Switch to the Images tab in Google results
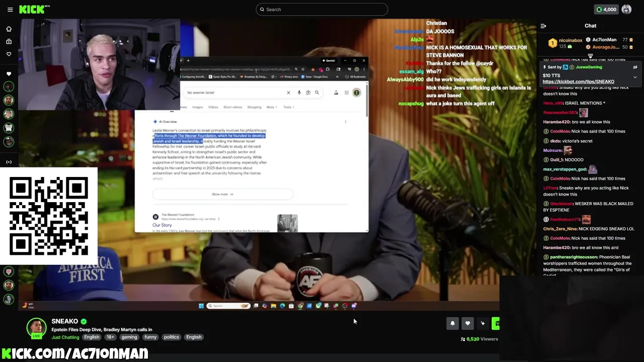This screenshot has height=362, width=644. click(197, 107)
